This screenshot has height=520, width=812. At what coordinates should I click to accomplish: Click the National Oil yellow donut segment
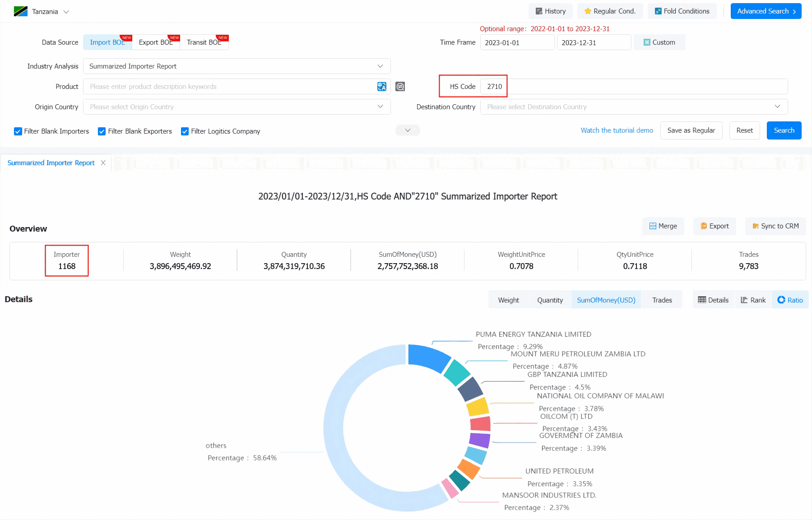coord(478,407)
